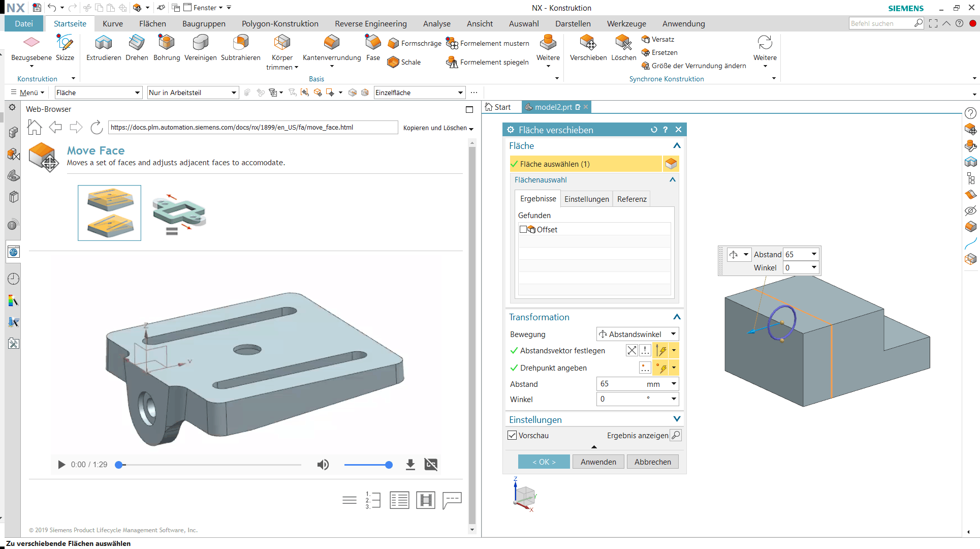The height and width of the screenshot is (549, 980).
Task: Download the video with download icon
Action: click(x=410, y=465)
